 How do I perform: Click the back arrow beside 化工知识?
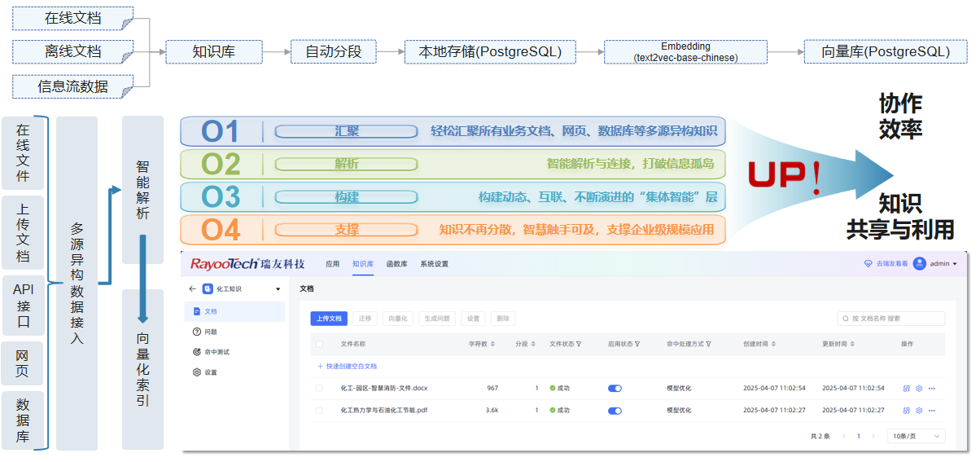pos(192,289)
